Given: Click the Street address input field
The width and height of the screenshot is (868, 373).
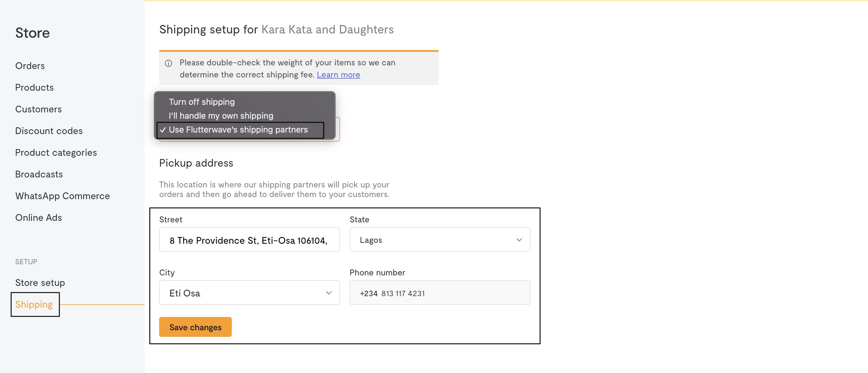Looking at the screenshot, I should coord(249,240).
